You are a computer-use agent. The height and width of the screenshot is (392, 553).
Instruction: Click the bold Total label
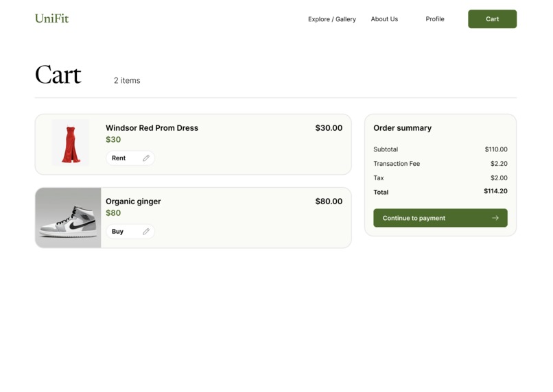point(381,193)
